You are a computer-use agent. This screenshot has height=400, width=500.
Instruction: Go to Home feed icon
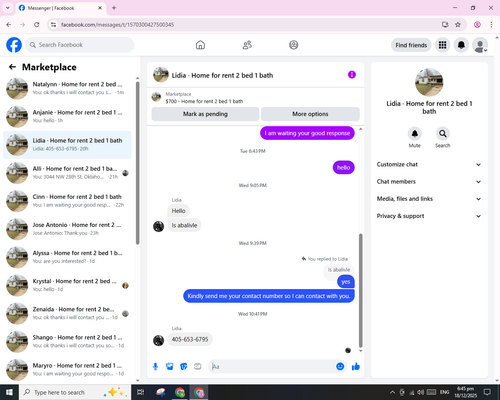[x=200, y=45]
